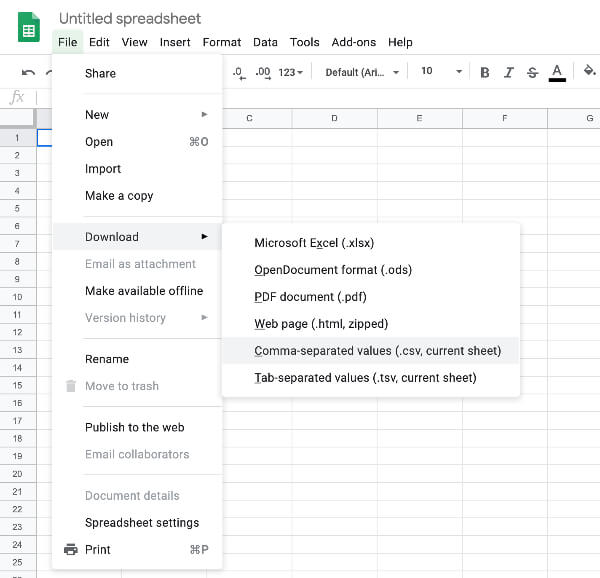Open the Help menu
Screen dimensions: 600x578
[400, 42]
